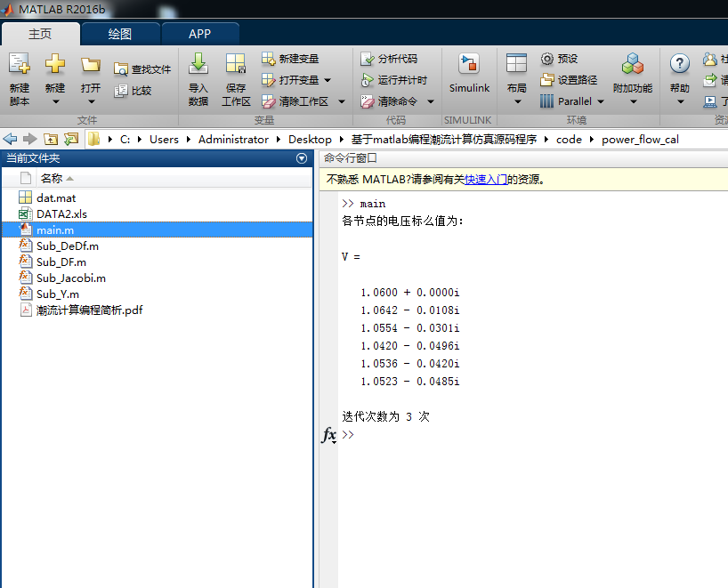Click 查找文件 to find files

tap(142, 69)
